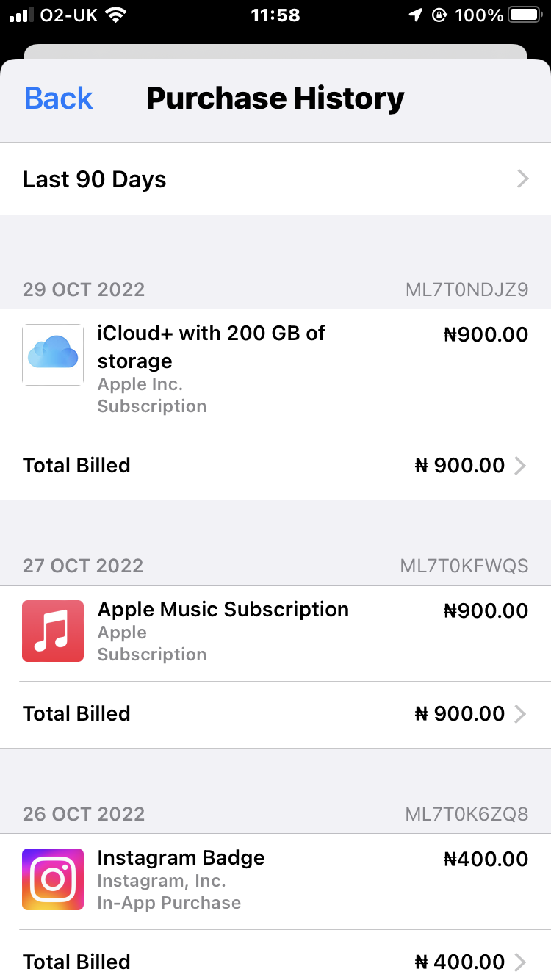Open Apple Music Subscription purchase entry
Viewport: 551px width, 980px height.
point(223,610)
